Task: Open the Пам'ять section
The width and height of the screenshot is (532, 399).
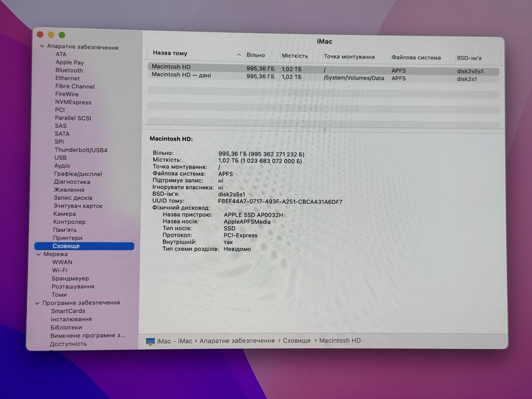Action: tap(65, 230)
